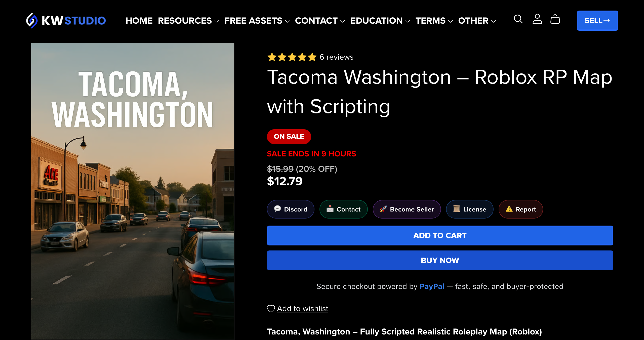Expand the Resources dropdown menu
The image size is (644, 340).
pos(188,21)
